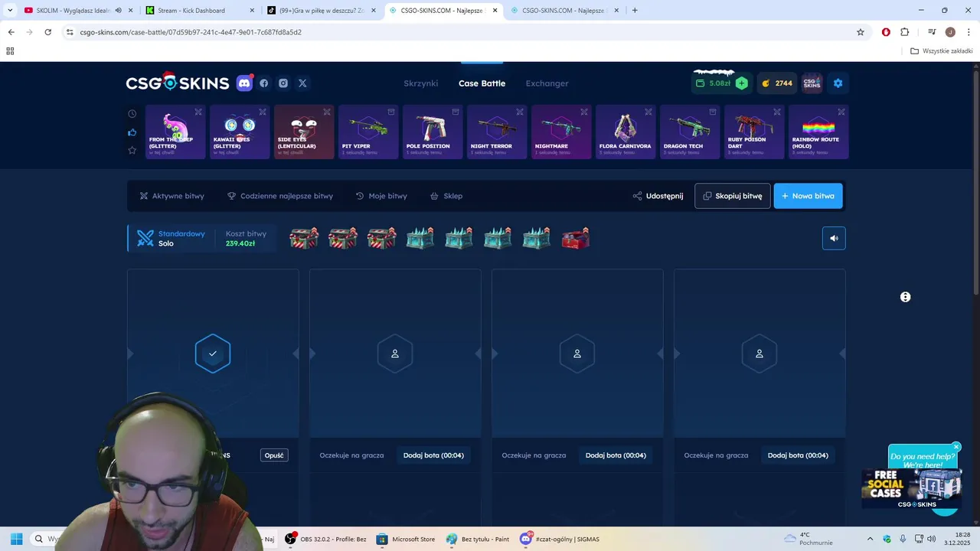The width and height of the screenshot is (980, 551).
Task: Start a new battle with Nowa bitwa
Action: (x=808, y=196)
